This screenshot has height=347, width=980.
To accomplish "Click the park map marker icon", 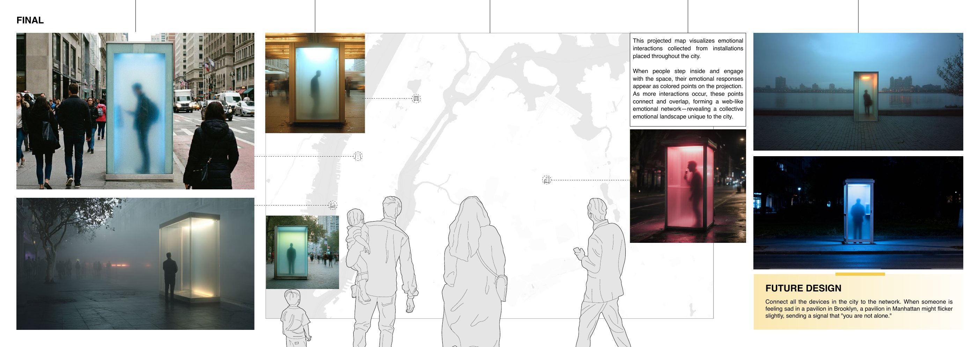I will click(333, 205).
